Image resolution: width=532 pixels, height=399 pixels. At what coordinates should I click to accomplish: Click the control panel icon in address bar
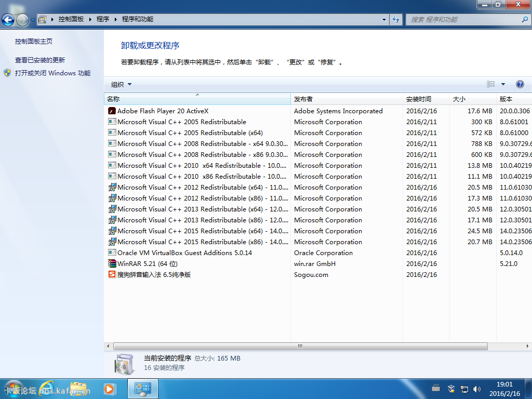tap(43, 19)
